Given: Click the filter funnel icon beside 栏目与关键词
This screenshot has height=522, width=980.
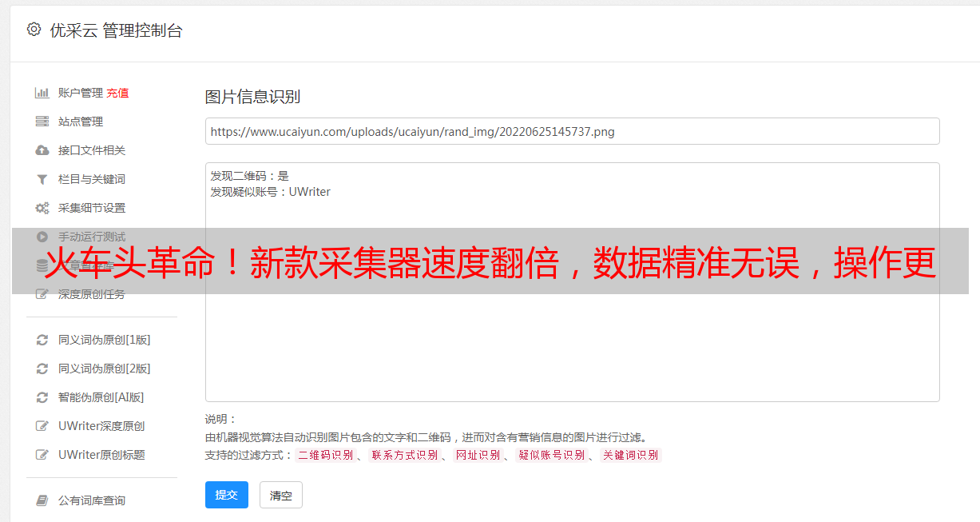Looking at the screenshot, I should click(x=42, y=179).
